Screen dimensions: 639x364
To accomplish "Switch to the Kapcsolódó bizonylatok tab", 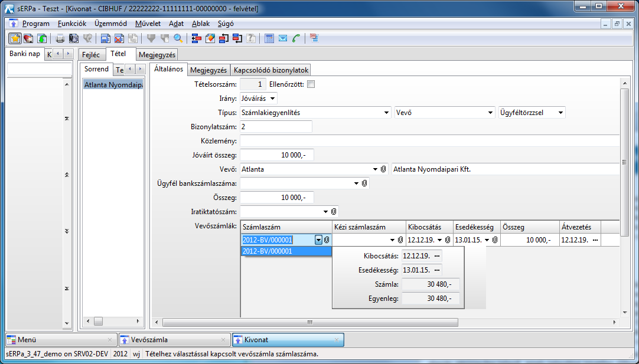I will [271, 70].
